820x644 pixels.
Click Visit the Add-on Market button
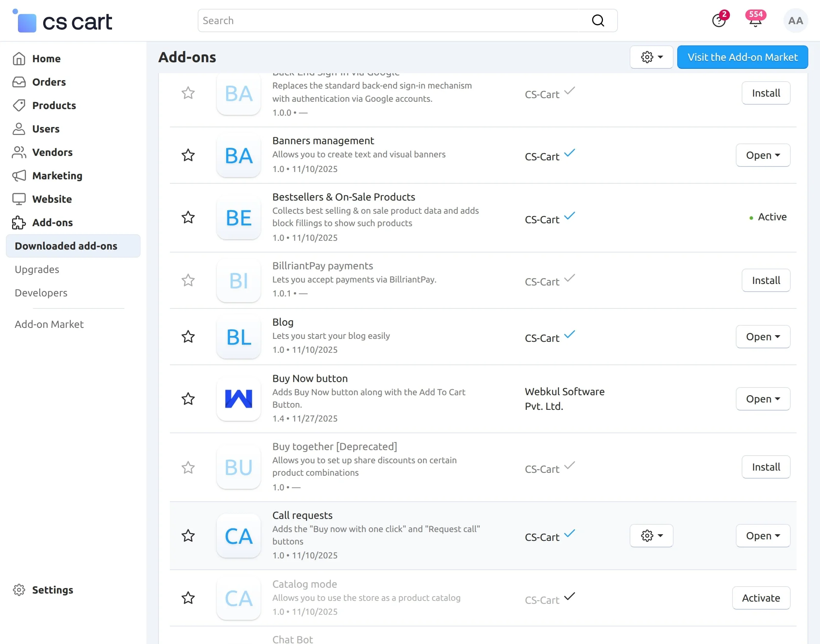742,57
